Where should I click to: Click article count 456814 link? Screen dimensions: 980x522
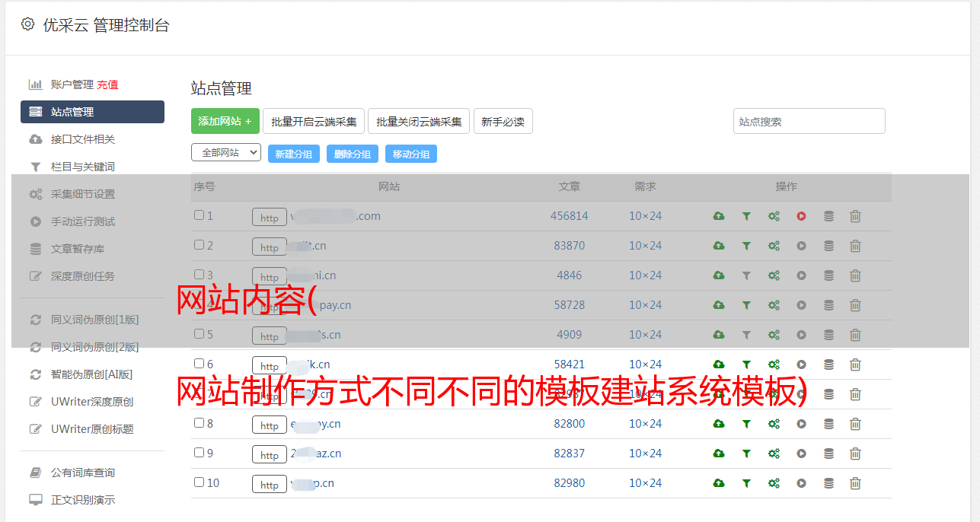coord(570,216)
